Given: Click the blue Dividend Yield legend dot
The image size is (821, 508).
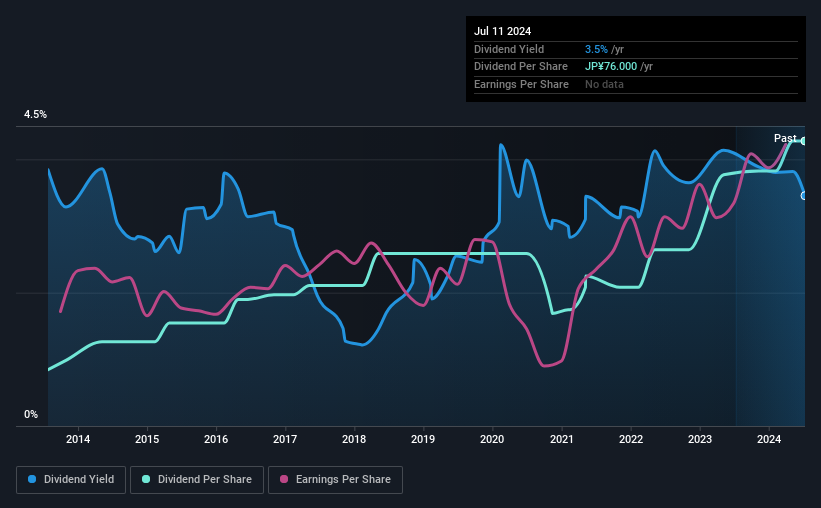Looking at the screenshot, I should 32,479.
